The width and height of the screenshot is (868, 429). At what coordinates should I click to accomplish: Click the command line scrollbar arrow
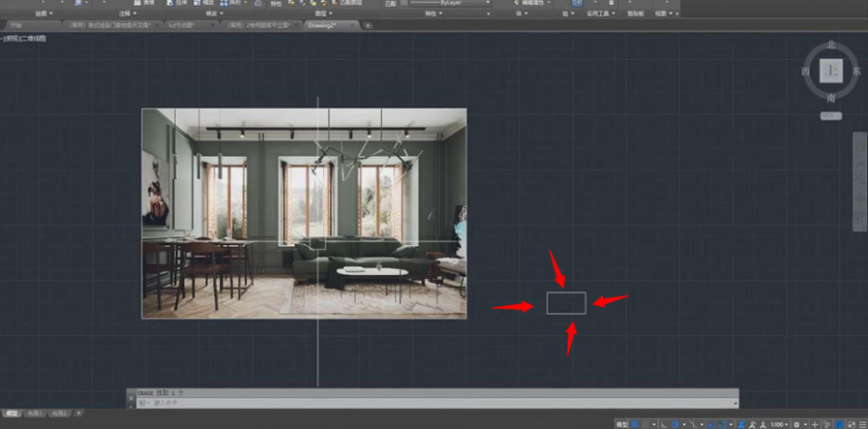point(735,404)
